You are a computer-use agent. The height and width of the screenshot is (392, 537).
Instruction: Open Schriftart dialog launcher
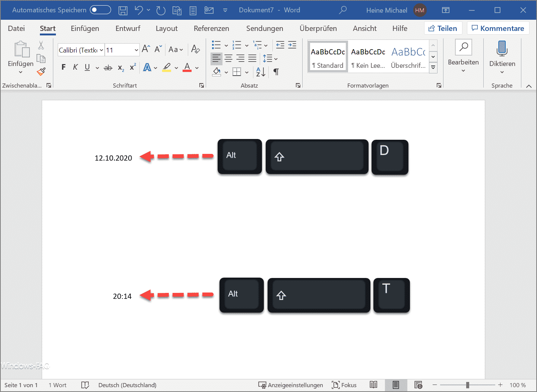202,85
